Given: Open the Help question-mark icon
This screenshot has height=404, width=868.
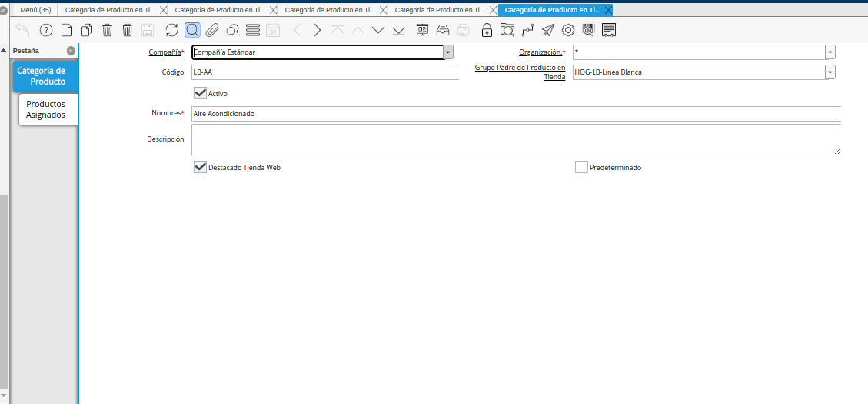Looking at the screenshot, I should (46, 30).
